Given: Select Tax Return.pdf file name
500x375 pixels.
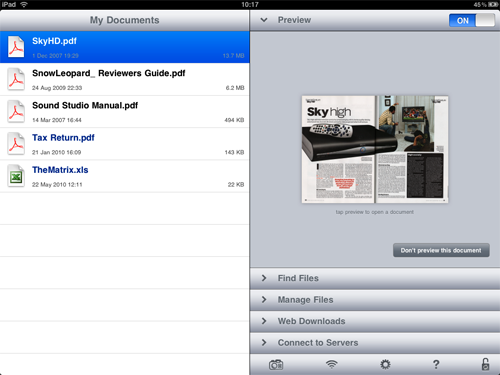Looking at the screenshot, I should click(63, 138).
